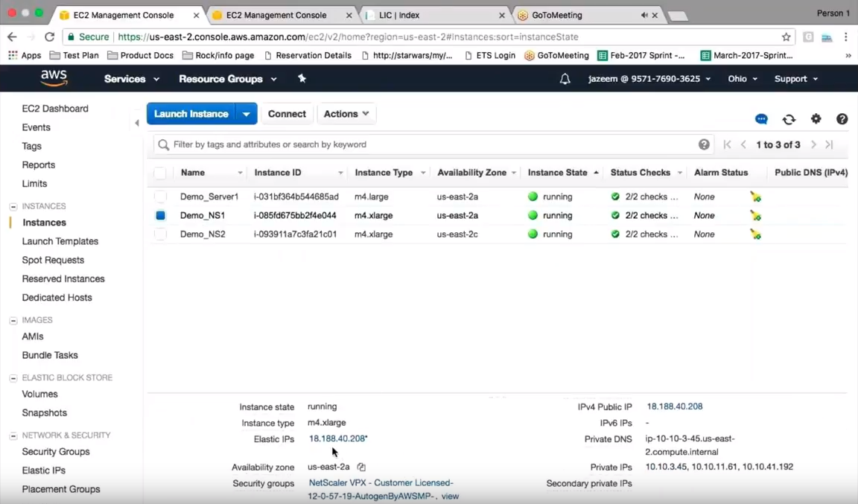Open the feedback chat bubble icon
The height and width of the screenshot is (504, 858).
[x=761, y=119]
